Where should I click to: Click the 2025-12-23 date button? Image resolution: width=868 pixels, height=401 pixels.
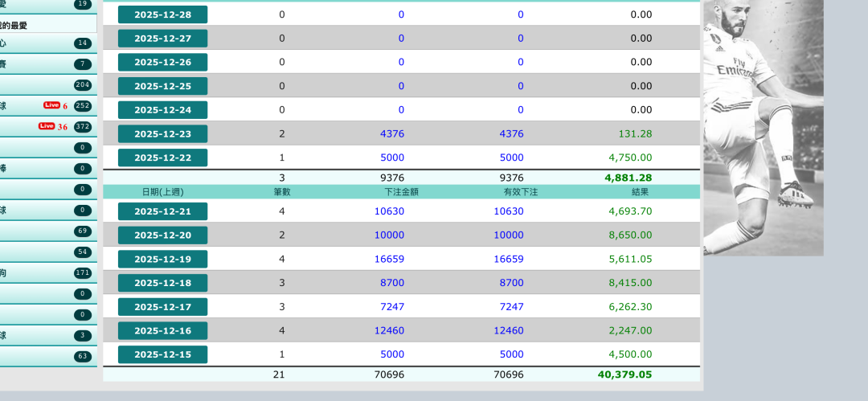pos(162,134)
